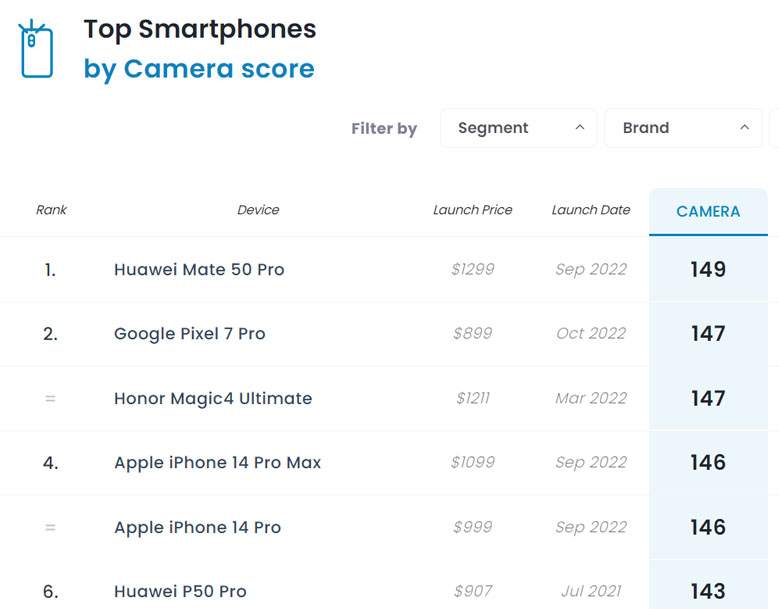
Task: Open the Huawei Mate 50 Pro link
Action: pyautogui.click(x=199, y=269)
